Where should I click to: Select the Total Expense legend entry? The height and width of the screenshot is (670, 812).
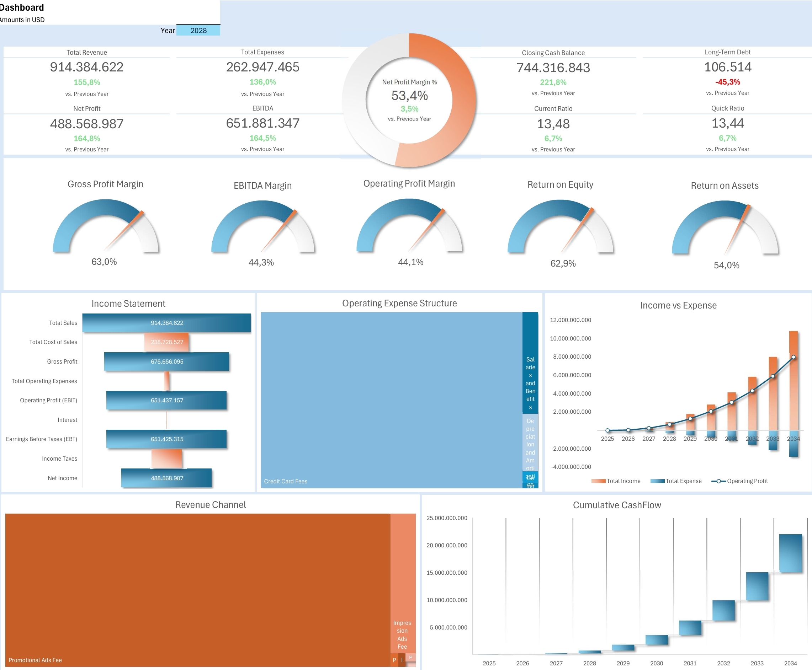pos(676,481)
